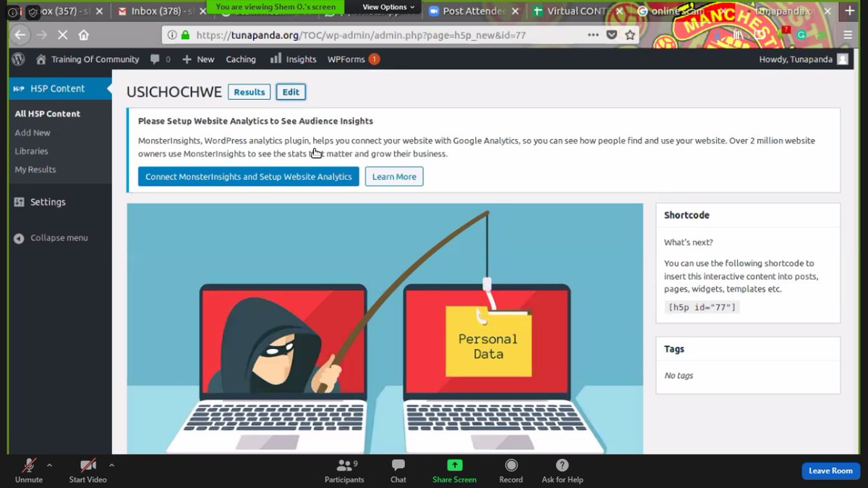The width and height of the screenshot is (868, 488).
Task: Open the browser hamburger menu
Action: 848,35
